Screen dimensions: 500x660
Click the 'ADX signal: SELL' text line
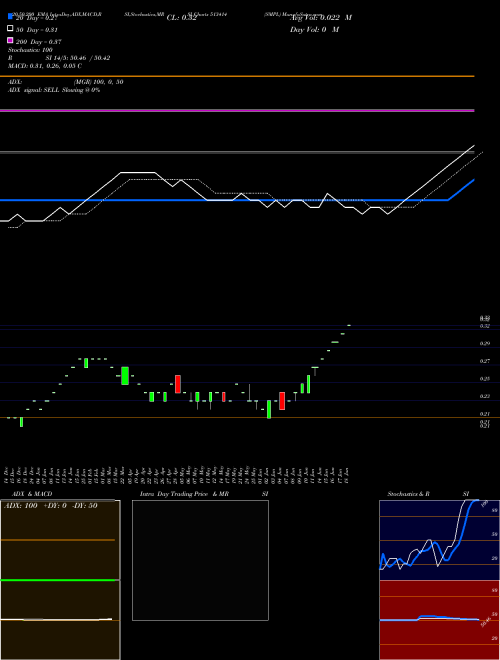54,90
